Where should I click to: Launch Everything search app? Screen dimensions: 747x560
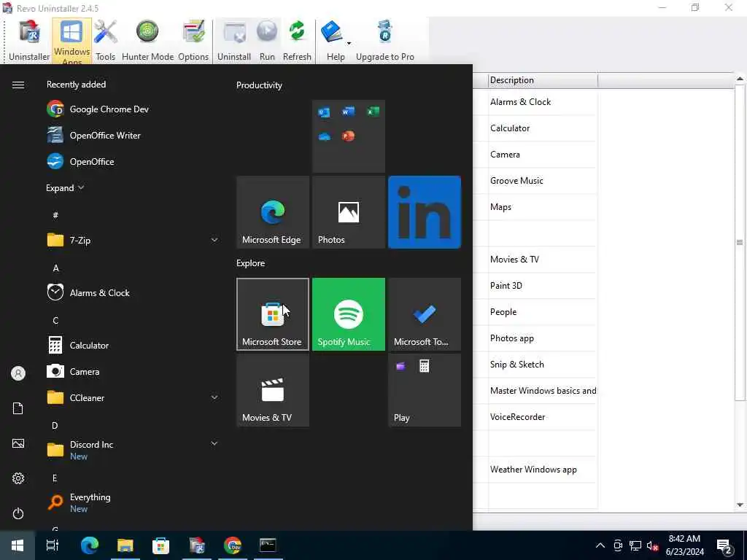pos(133,502)
